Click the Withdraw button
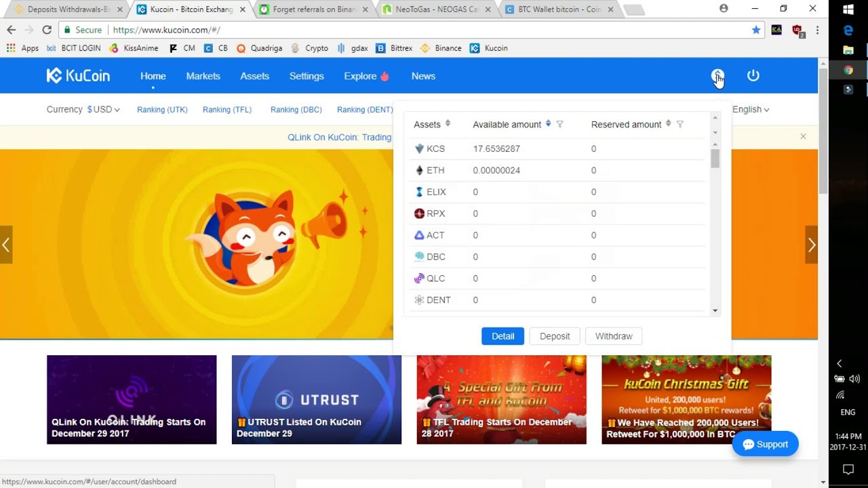The image size is (868, 488). coord(614,336)
